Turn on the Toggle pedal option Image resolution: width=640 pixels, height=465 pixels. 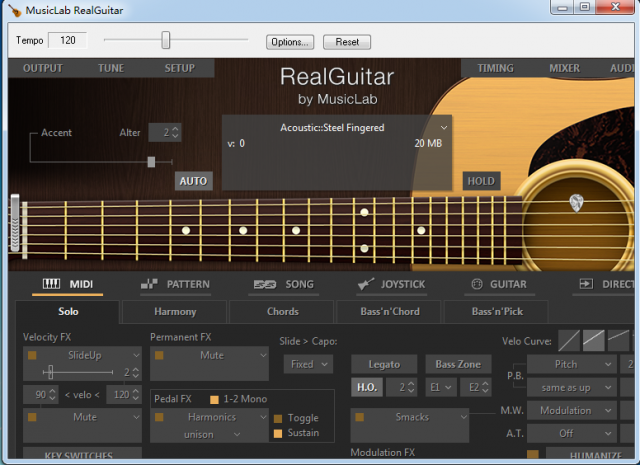pyautogui.click(x=278, y=418)
